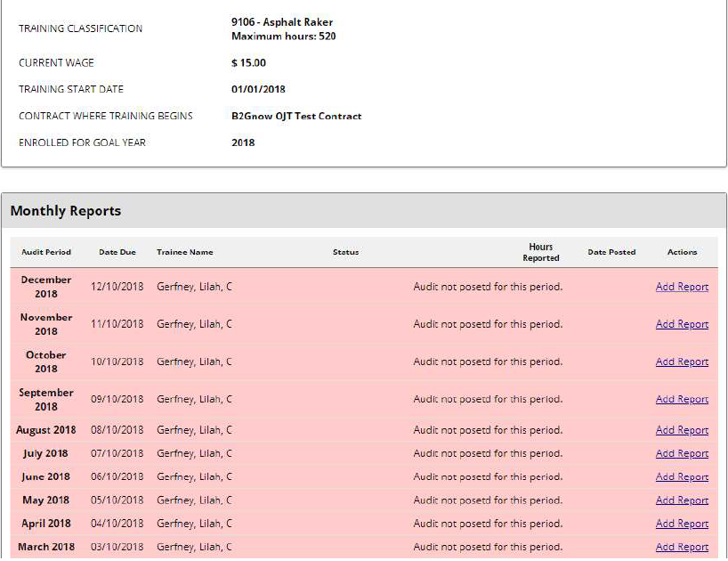Click the Actions column header
Viewport: 728px width, 561px height.
682,252
